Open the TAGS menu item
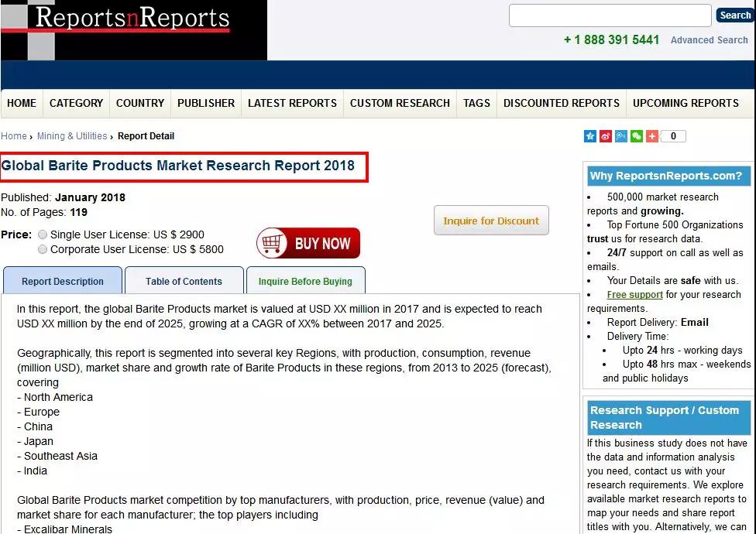Viewport: 756px width, 534px height. (x=476, y=103)
